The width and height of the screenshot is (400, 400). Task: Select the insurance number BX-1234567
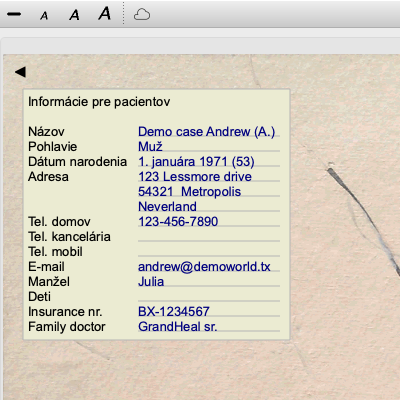[209, 311]
